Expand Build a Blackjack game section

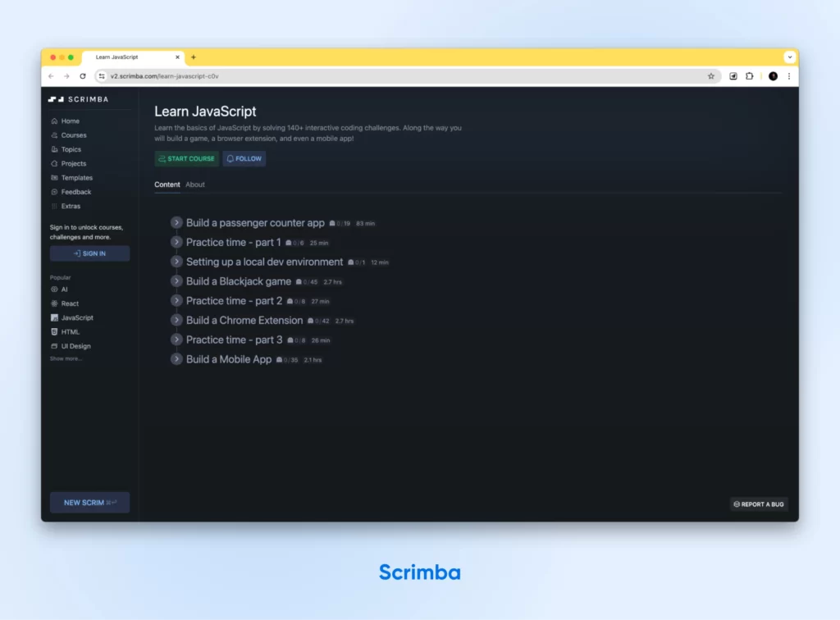[x=176, y=281]
